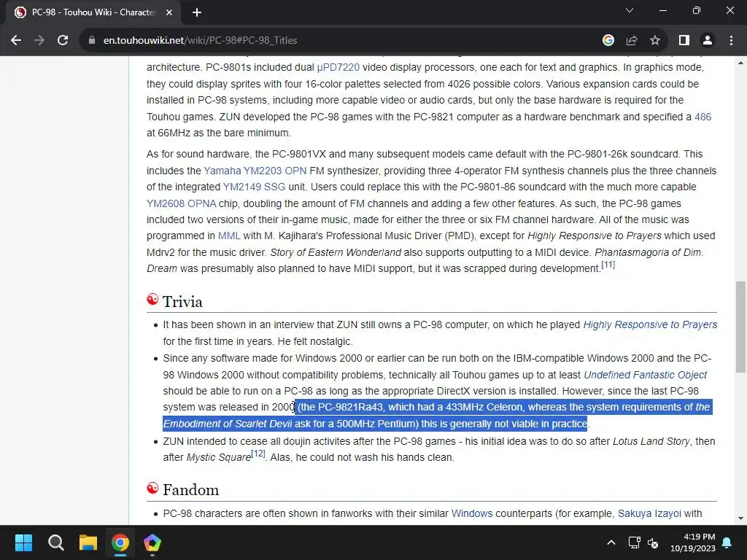Open the Chrome three-dot menu
Image resolution: width=747 pixels, height=560 pixels.
[x=731, y=41]
